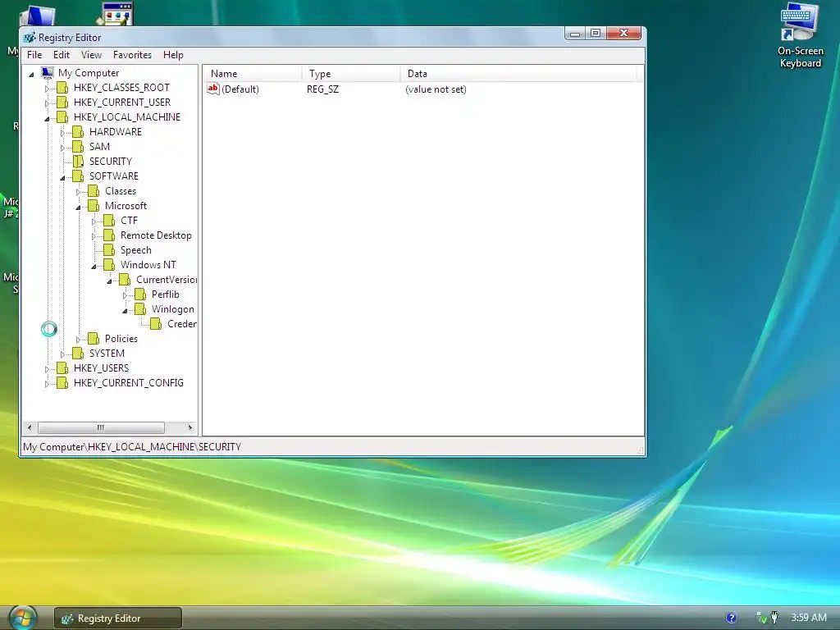Click the blue help icon in tray
This screenshot has width=840, height=630.
pyautogui.click(x=731, y=618)
